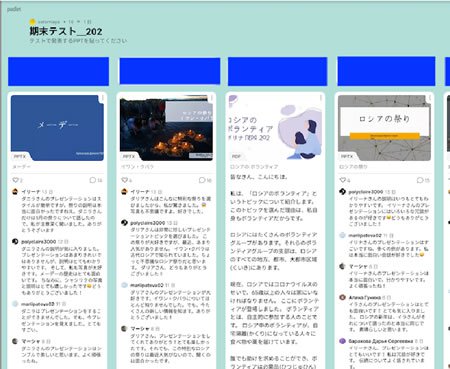This screenshot has width=450, height=369.
Task: Open comments bubble on メーデー post
Action: [93, 180]
